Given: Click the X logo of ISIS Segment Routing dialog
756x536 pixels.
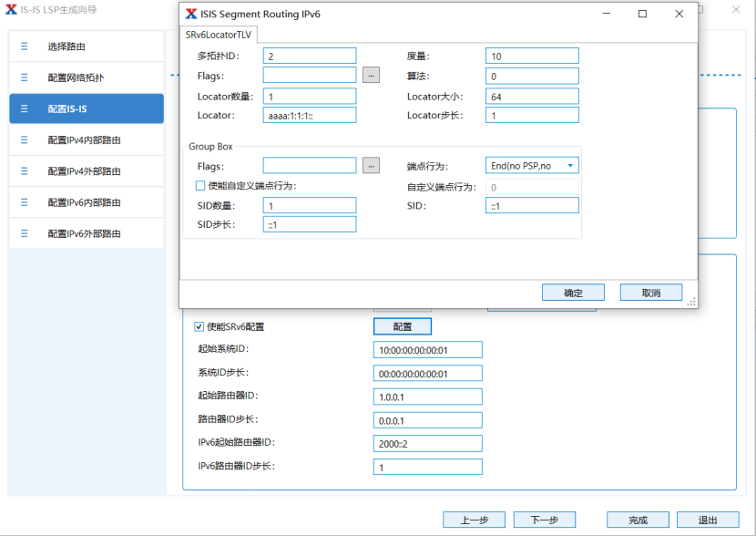Looking at the screenshot, I should point(191,14).
